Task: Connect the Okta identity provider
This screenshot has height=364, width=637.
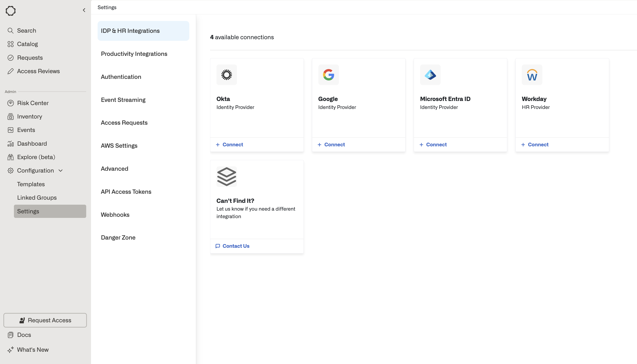Action: (x=230, y=145)
